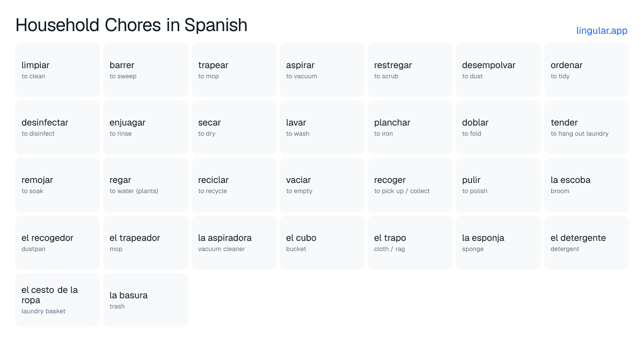
Task: Choose the 'la aspiradora' vacuum cleaner card
Action: (234, 243)
